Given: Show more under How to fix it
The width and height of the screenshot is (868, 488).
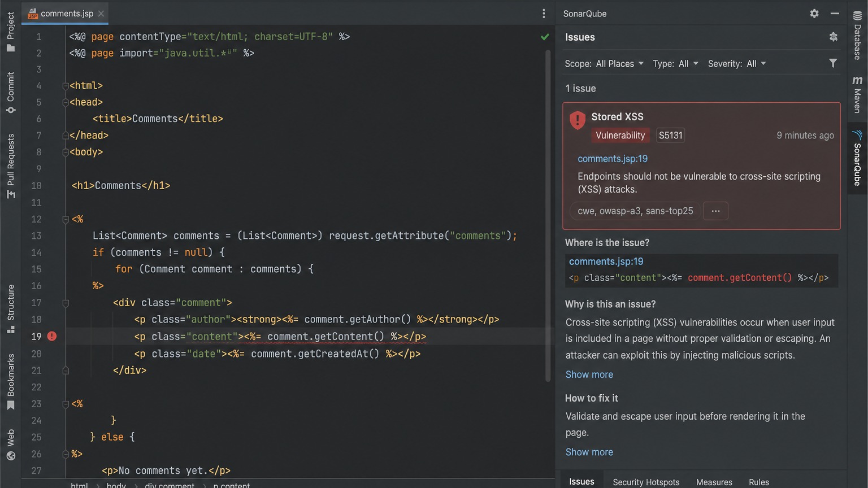Looking at the screenshot, I should coord(589,452).
